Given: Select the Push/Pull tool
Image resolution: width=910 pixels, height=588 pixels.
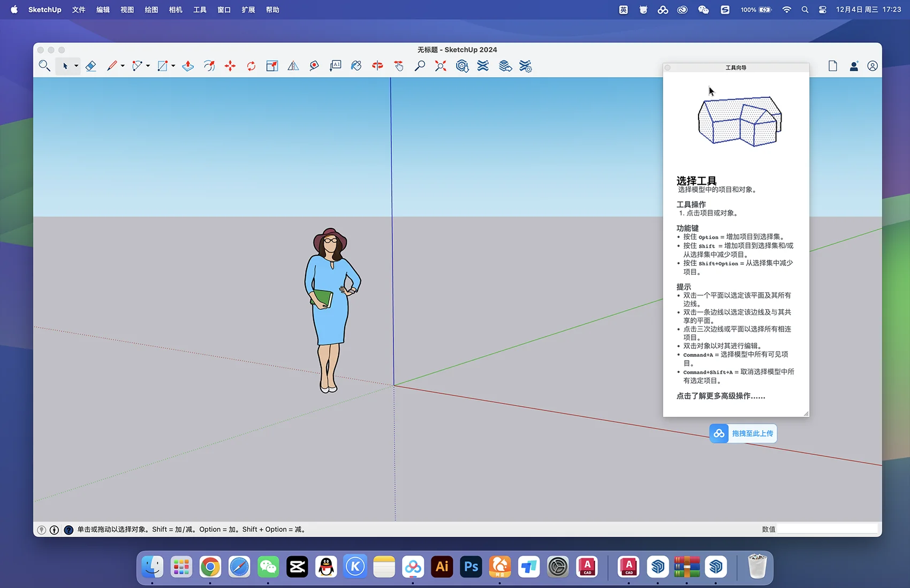Looking at the screenshot, I should [x=188, y=66].
